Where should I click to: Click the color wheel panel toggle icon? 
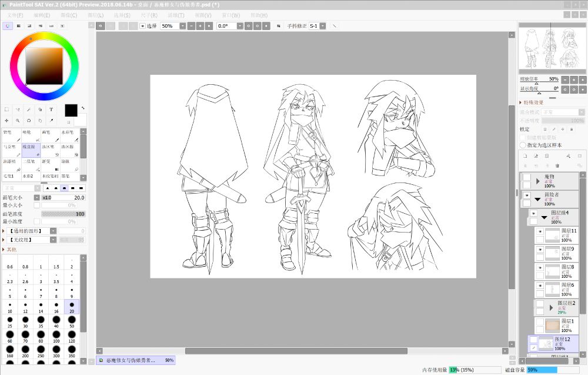point(8,26)
